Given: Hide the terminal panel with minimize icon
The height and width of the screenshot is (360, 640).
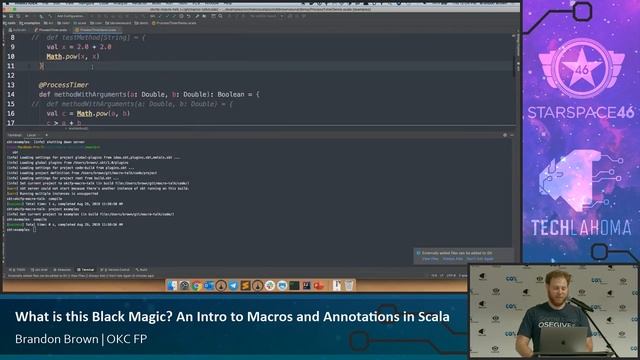Looking at the screenshot, I should point(512,135).
